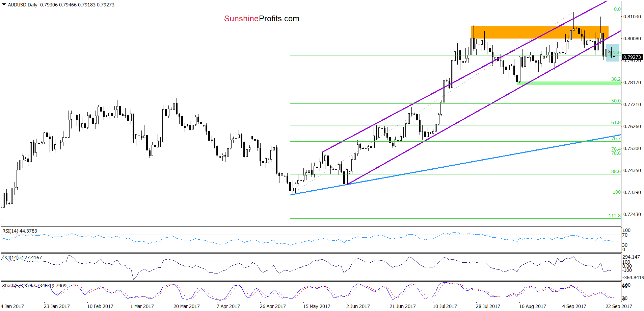644x311 pixels.
Task: Click the current price tag 0.79273
Action: point(632,57)
